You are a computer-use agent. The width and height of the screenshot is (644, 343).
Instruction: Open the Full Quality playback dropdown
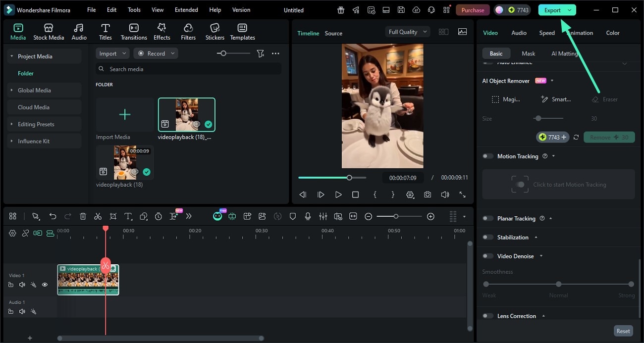coord(407,31)
